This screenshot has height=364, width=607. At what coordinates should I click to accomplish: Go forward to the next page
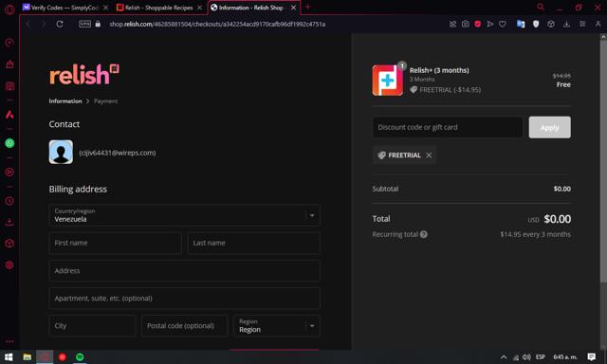coord(44,24)
